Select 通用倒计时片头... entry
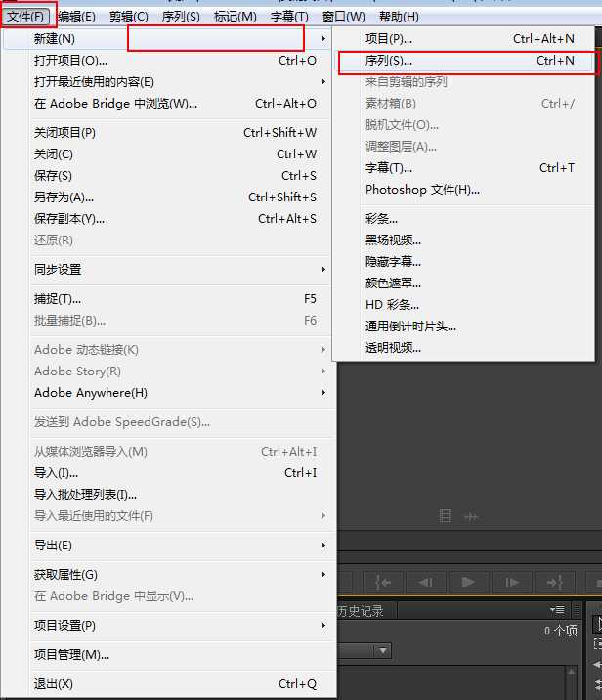The height and width of the screenshot is (700, 602). pyautogui.click(x=463, y=326)
